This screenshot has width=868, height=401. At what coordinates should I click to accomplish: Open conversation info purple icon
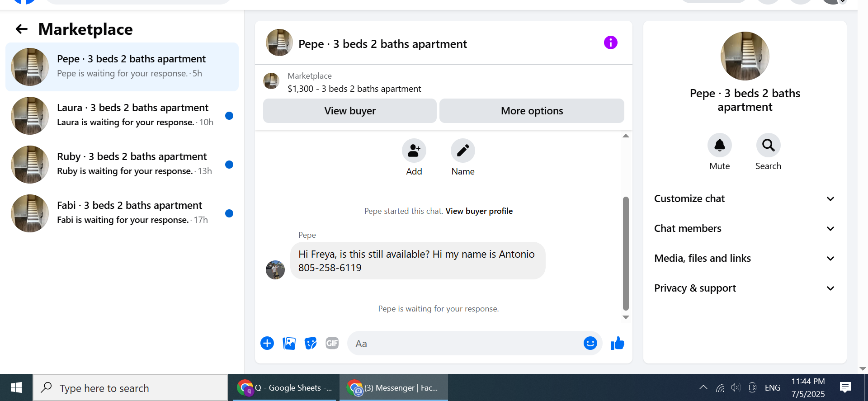610,42
